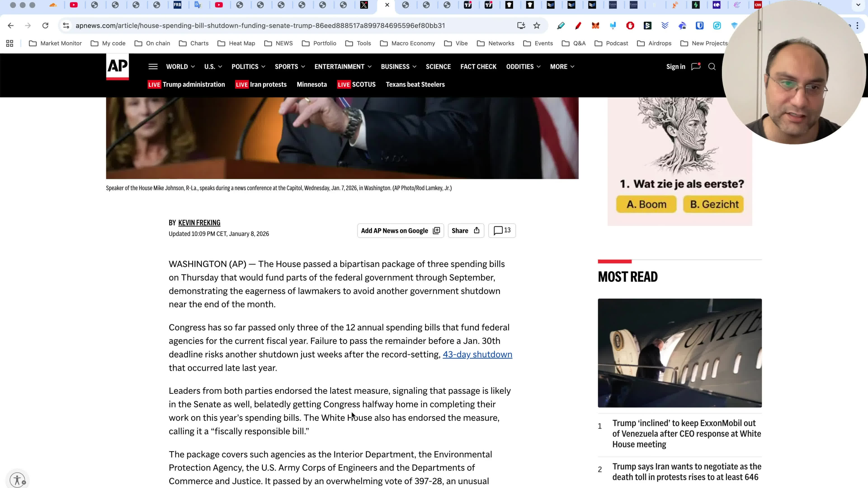This screenshot has height=488, width=868.
Task: Open the Cloudflare browser tab
Action: click(x=53, y=5)
